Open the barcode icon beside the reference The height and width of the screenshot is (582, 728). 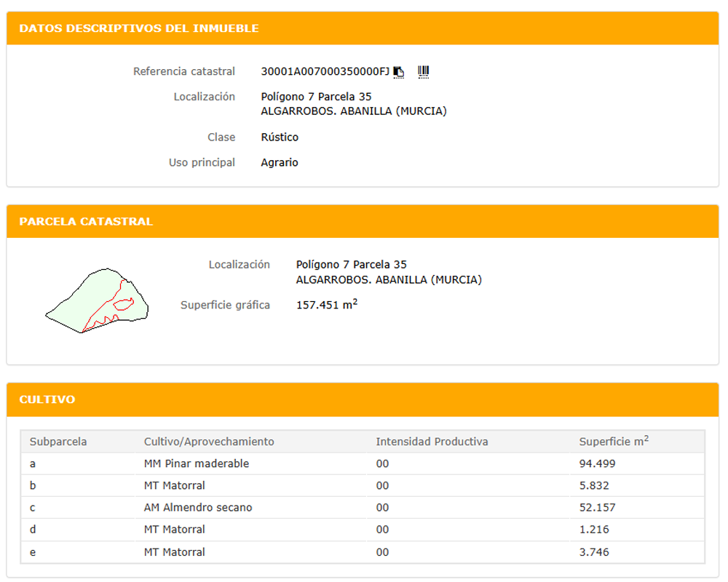click(x=423, y=72)
